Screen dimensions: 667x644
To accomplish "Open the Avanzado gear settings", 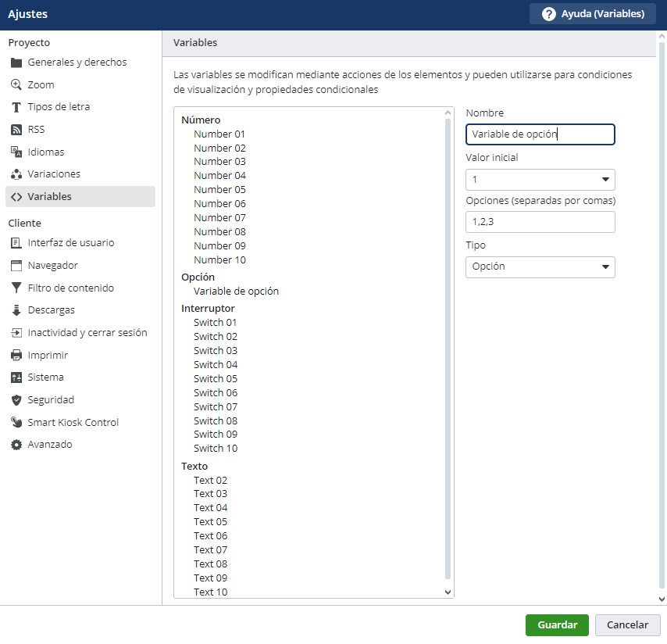I will click(16, 445).
